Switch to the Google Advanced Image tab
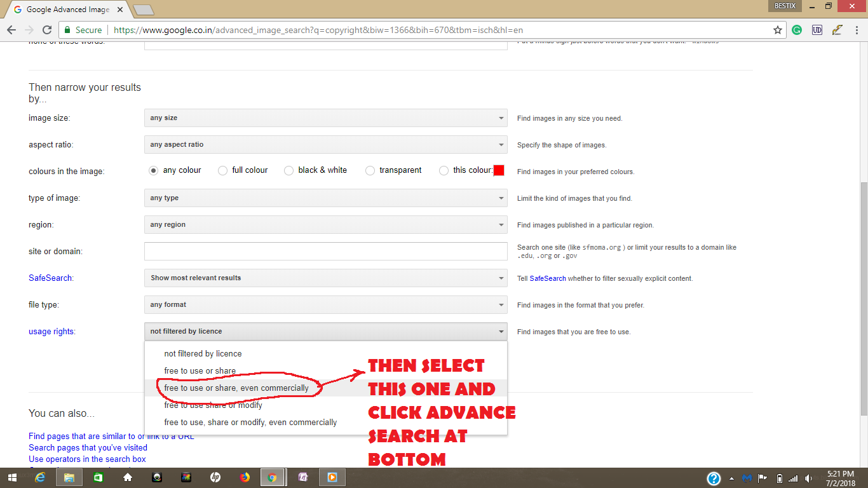 coord(67,10)
